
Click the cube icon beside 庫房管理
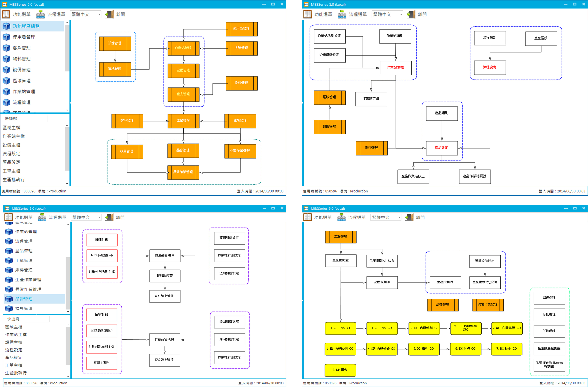tap(9, 270)
